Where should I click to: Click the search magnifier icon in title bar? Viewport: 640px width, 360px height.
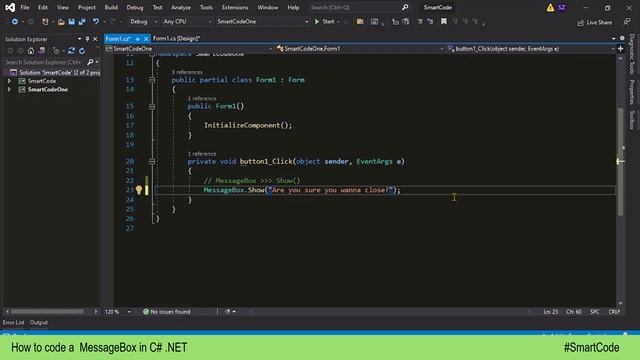(x=405, y=7)
